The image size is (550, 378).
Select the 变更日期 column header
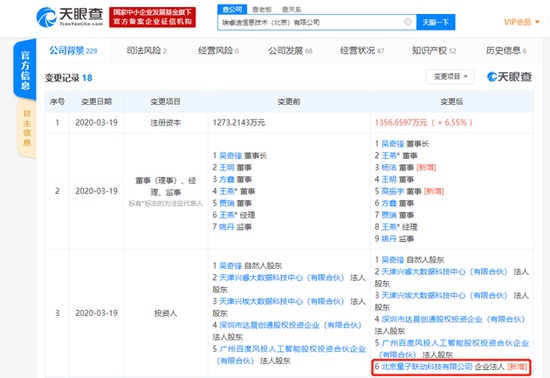[x=96, y=102]
